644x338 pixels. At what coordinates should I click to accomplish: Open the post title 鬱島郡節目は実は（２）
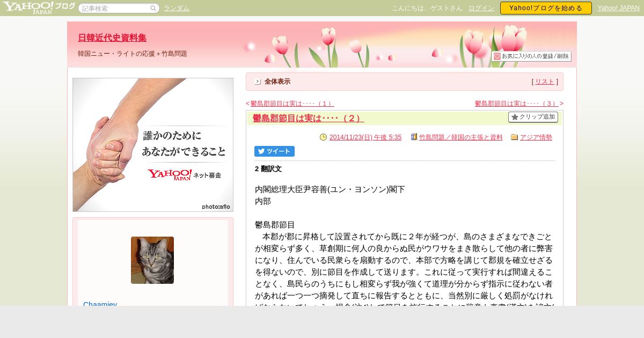point(309,118)
